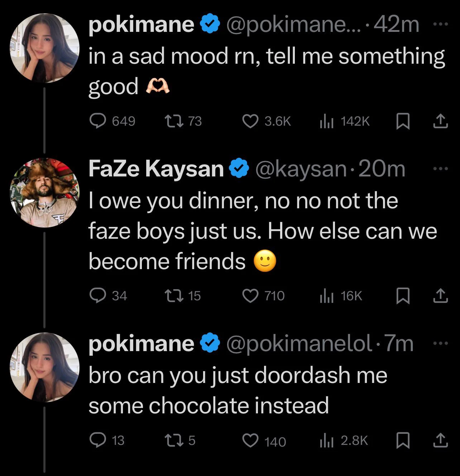The height and width of the screenshot is (476, 460).
Task: View analytics showing 2.8K views
Action: point(326,441)
